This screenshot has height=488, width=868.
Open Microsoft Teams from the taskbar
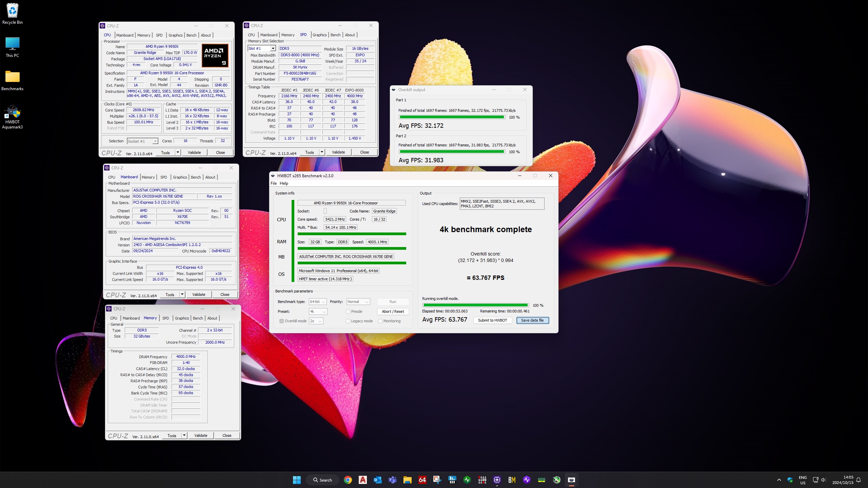click(393, 480)
